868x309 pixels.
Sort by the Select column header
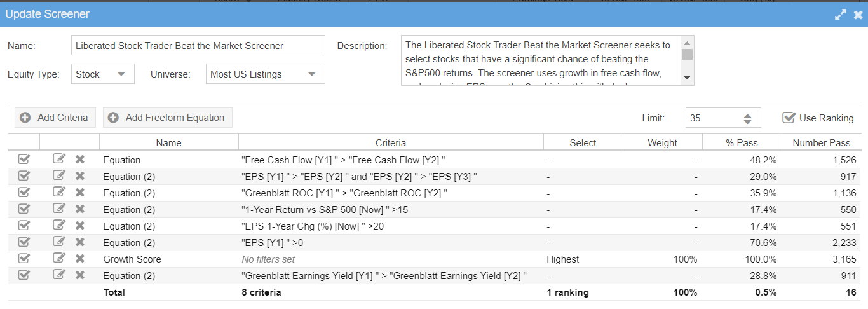tap(583, 143)
